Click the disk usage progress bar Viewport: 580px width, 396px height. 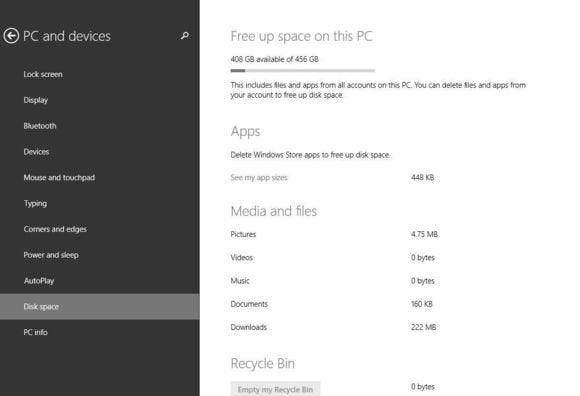(x=303, y=70)
